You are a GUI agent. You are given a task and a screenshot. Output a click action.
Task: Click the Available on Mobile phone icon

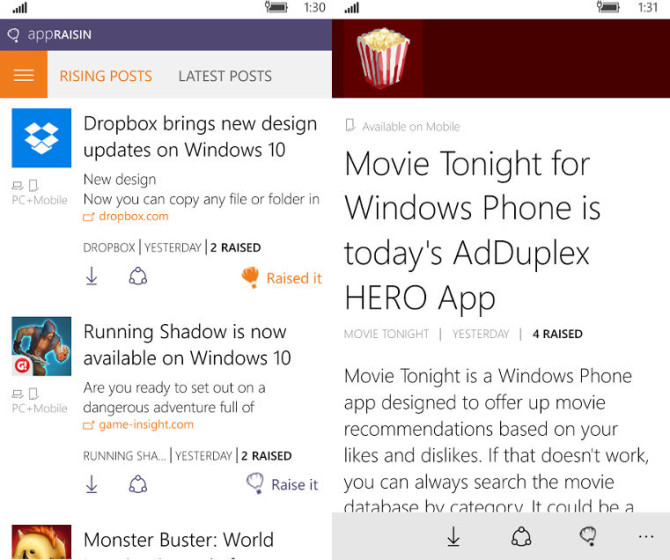(350, 126)
